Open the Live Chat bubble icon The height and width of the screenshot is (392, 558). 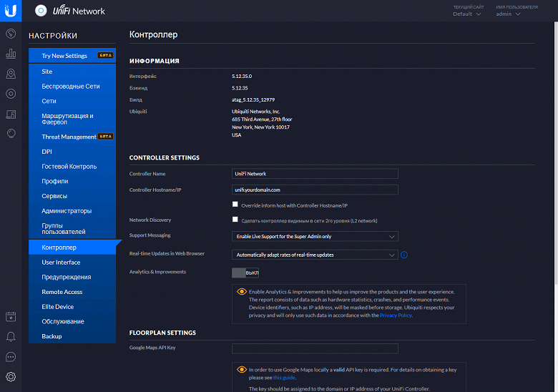click(x=11, y=357)
